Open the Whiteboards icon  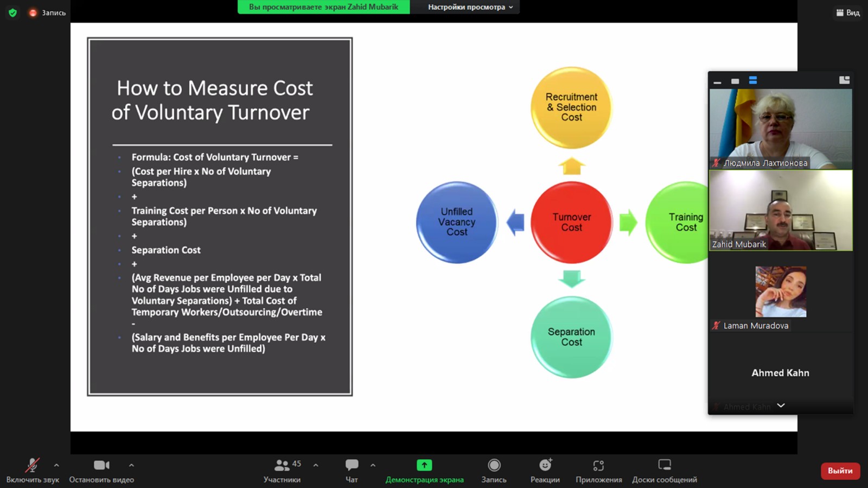[x=664, y=470]
